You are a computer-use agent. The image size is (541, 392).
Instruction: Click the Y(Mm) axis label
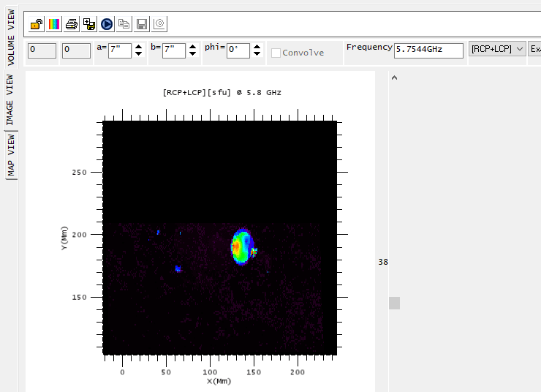[x=64, y=238]
